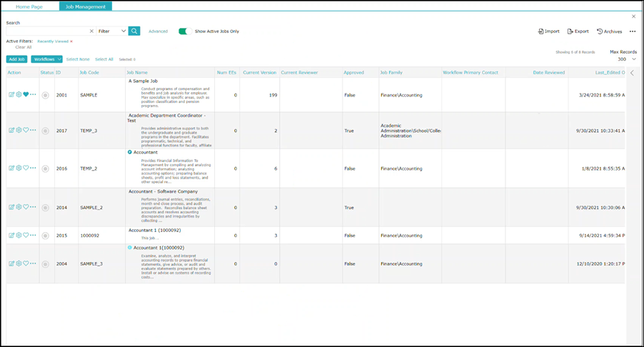Select the Job Management tab

click(86, 6)
